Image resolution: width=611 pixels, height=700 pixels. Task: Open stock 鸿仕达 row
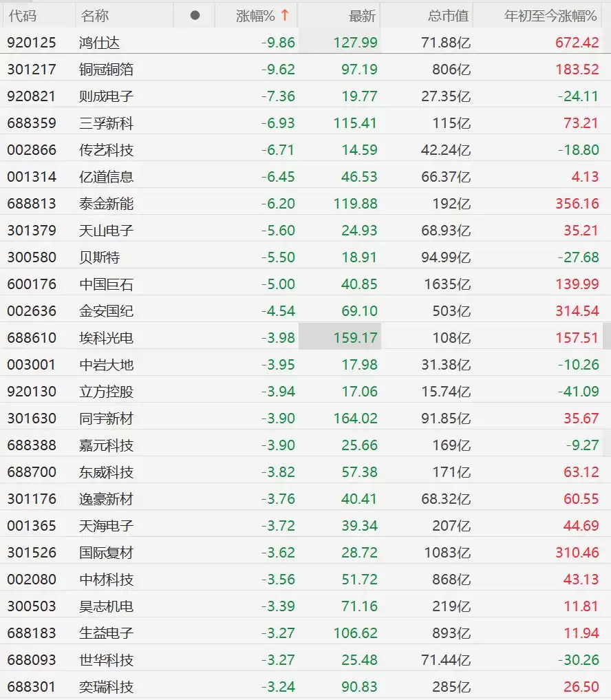(305, 43)
